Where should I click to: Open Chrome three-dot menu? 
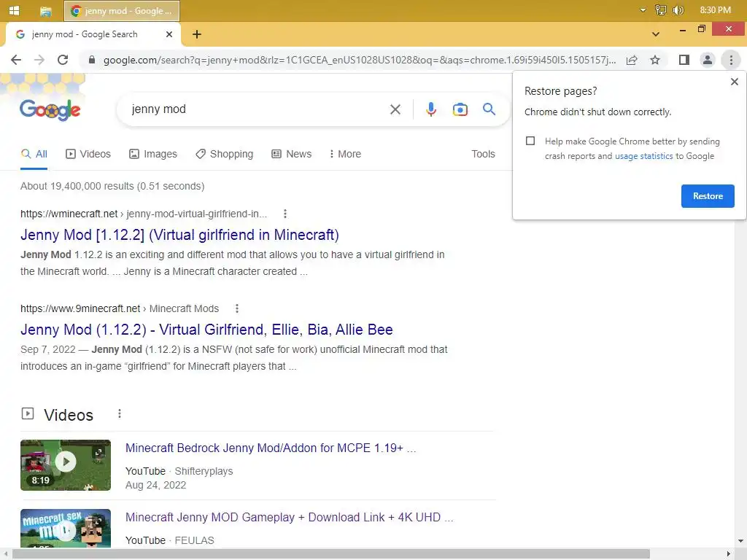731,60
